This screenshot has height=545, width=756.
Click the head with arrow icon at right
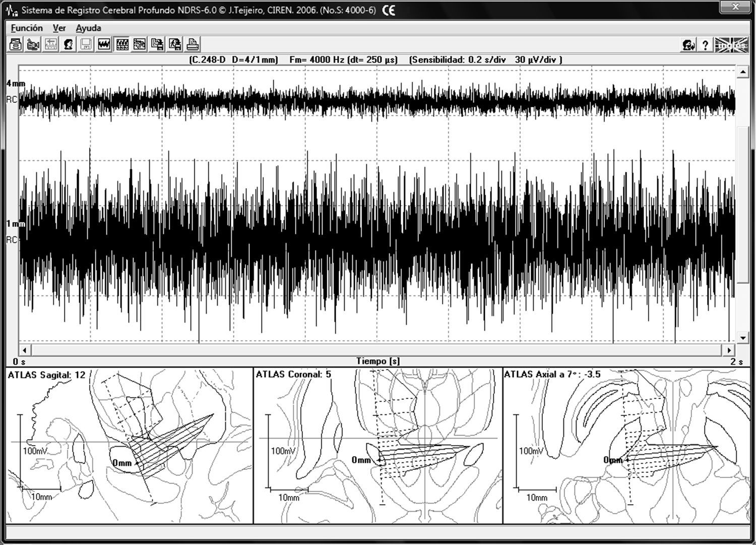688,45
